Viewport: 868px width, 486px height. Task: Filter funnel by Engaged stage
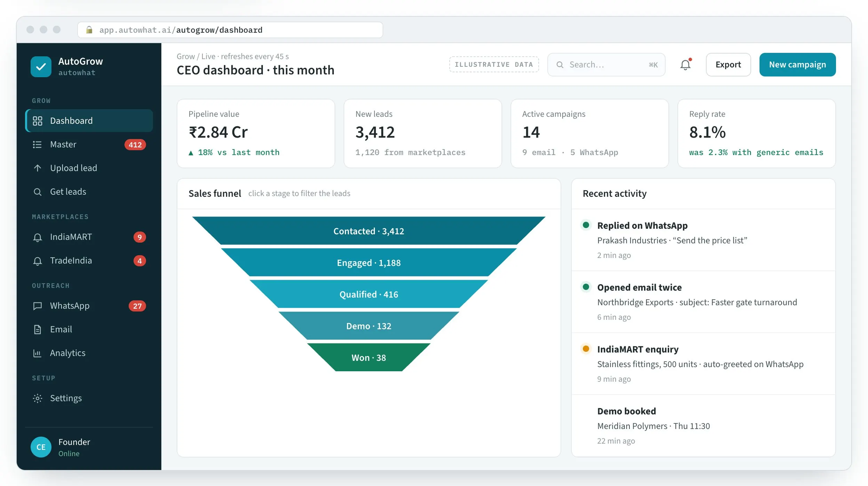coord(369,263)
